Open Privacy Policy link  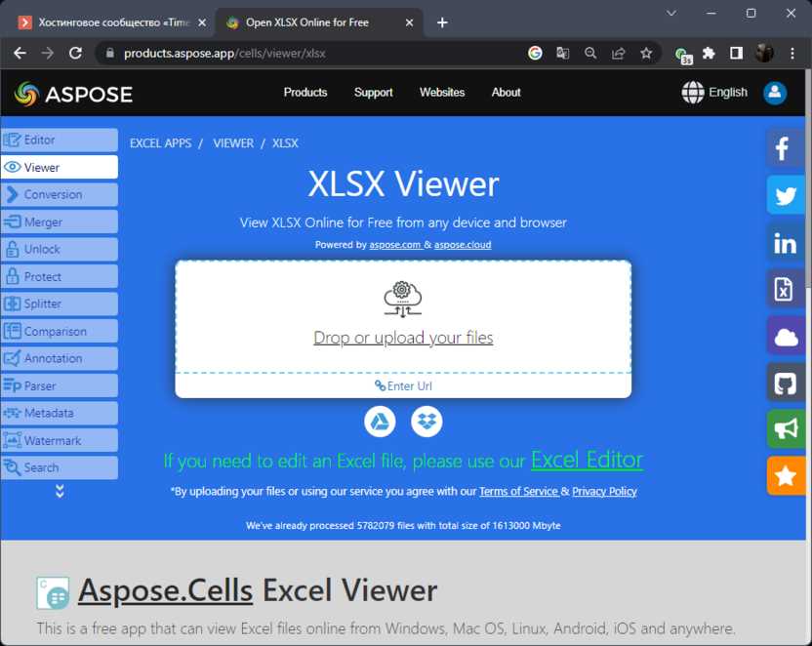tap(604, 491)
